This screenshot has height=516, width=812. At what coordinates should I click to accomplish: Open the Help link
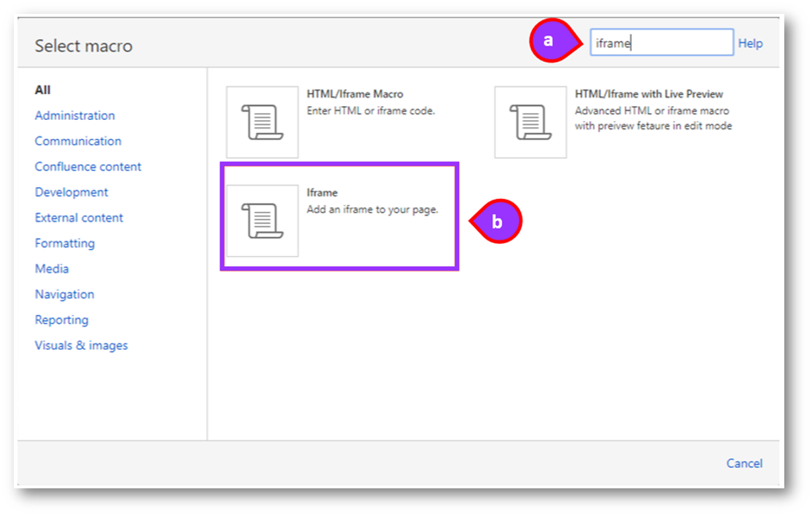(750, 43)
